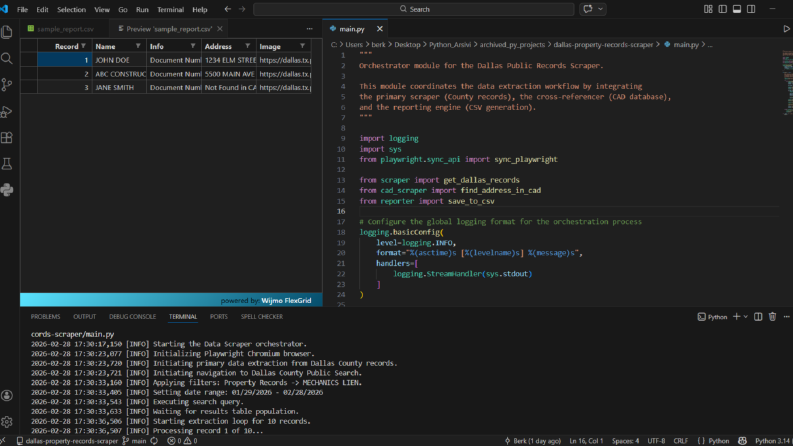Click dallas-property-records-scraper breadcrumb

click(603, 44)
